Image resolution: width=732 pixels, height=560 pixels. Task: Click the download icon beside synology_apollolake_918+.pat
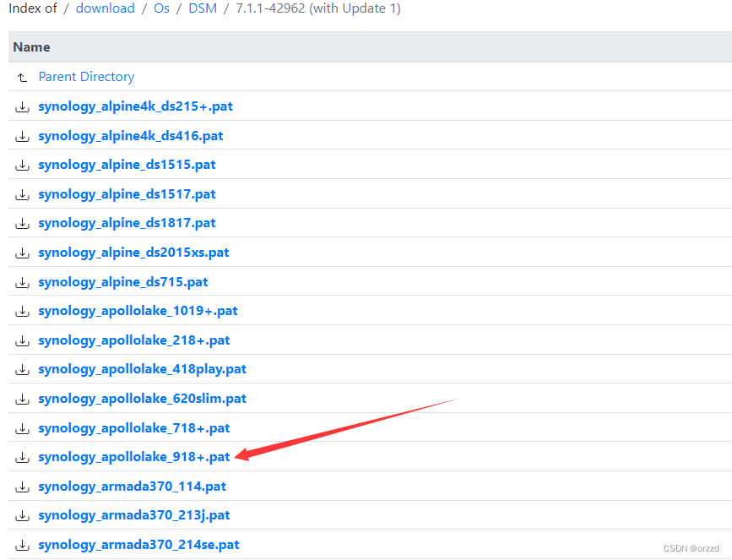(x=22, y=458)
